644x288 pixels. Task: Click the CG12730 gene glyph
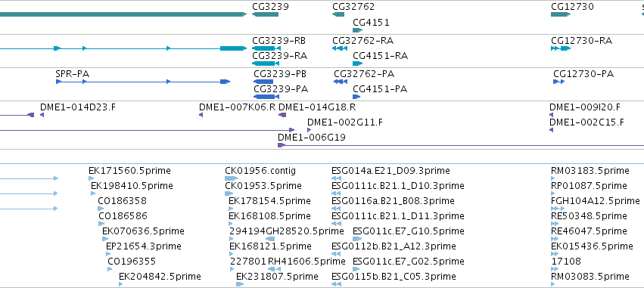[x=561, y=14]
